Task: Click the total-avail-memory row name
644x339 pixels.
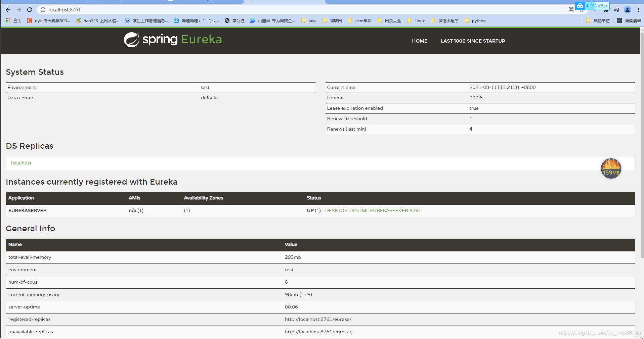Action: (x=30, y=257)
